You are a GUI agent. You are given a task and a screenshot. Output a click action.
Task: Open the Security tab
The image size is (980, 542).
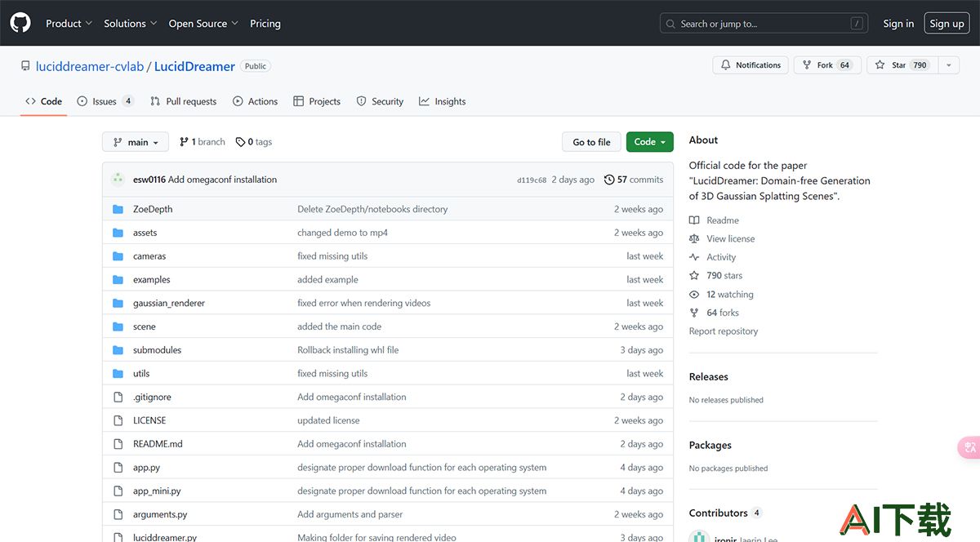[x=380, y=101]
